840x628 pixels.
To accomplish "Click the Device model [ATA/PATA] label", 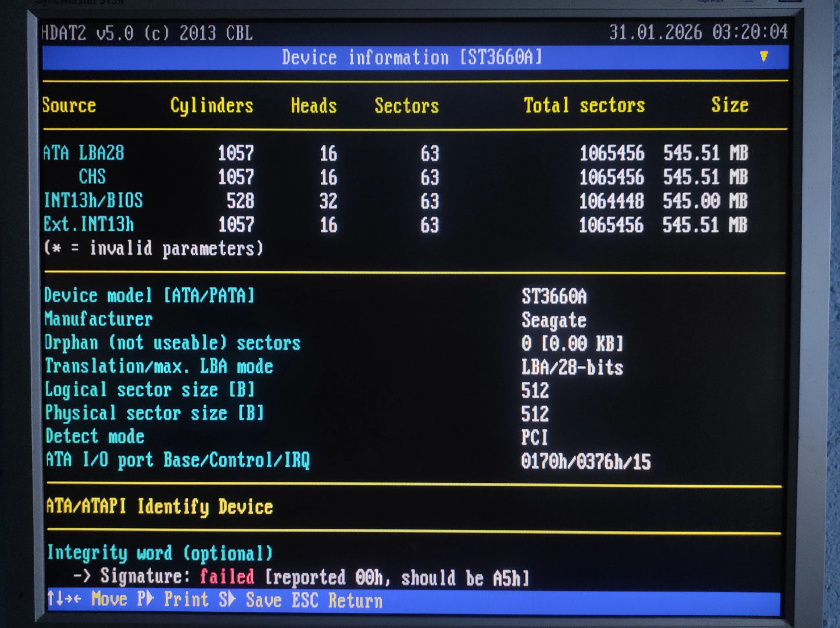I will 150,296.
